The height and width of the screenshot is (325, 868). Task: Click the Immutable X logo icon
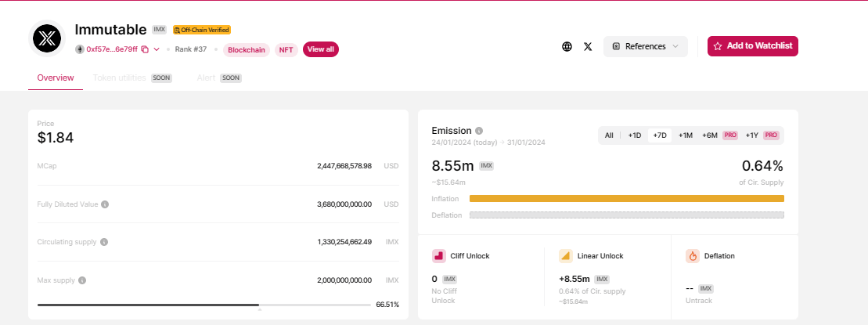(49, 38)
